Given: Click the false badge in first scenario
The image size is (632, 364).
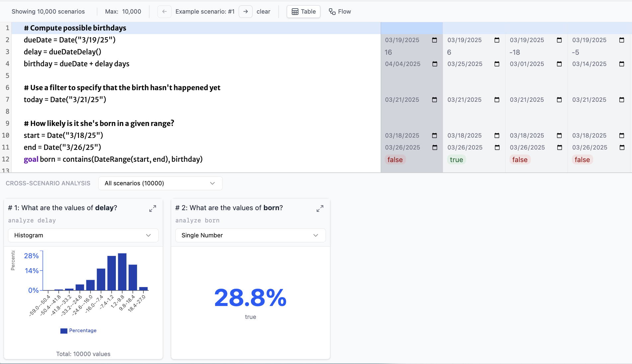Looking at the screenshot, I should [x=395, y=160].
